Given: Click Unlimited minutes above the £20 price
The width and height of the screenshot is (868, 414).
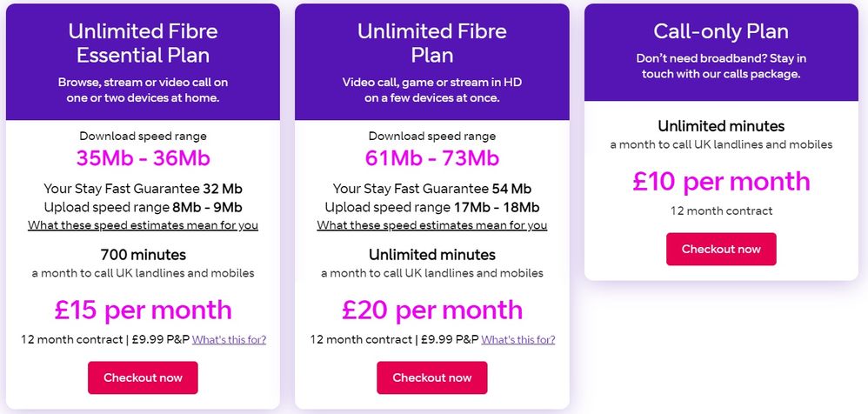Looking at the screenshot, I should tap(431, 255).
